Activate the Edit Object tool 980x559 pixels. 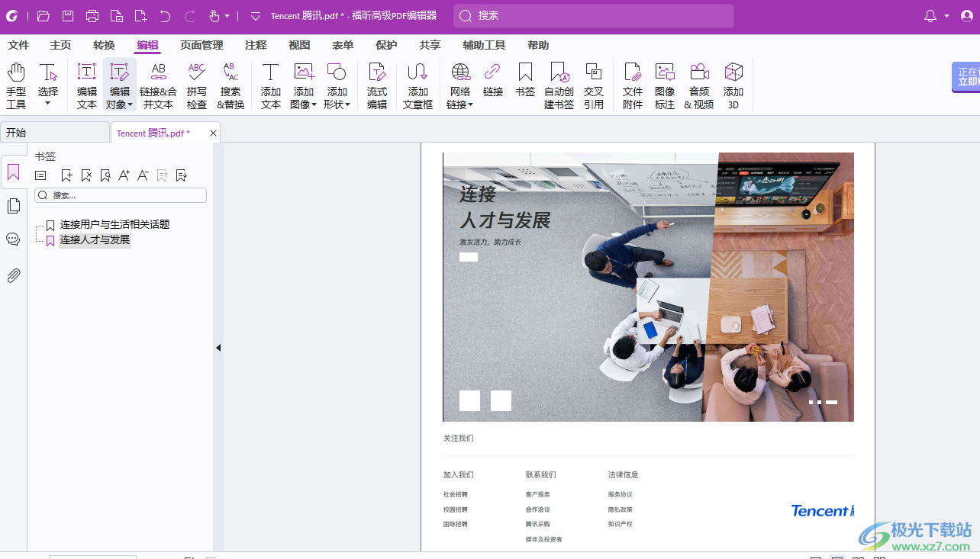coord(119,84)
